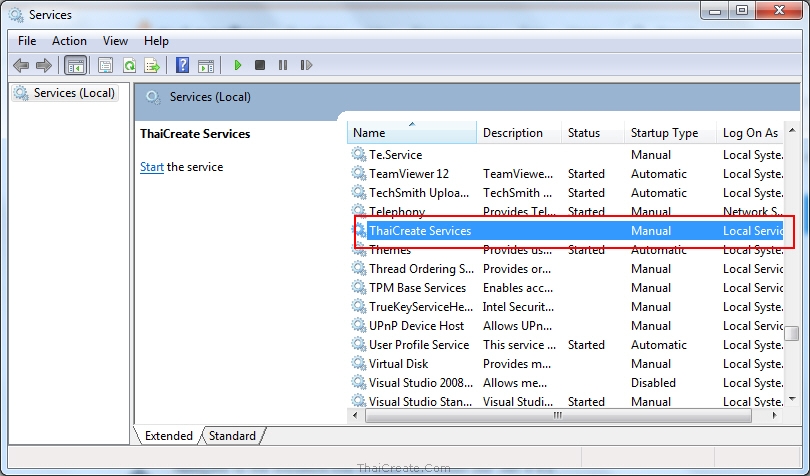Open Help via blue question mark icon
Viewport: 810px width, 476px height.
pos(182,66)
